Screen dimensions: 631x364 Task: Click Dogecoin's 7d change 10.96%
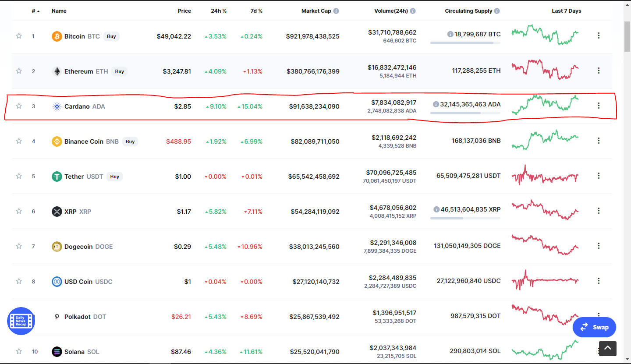click(250, 247)
